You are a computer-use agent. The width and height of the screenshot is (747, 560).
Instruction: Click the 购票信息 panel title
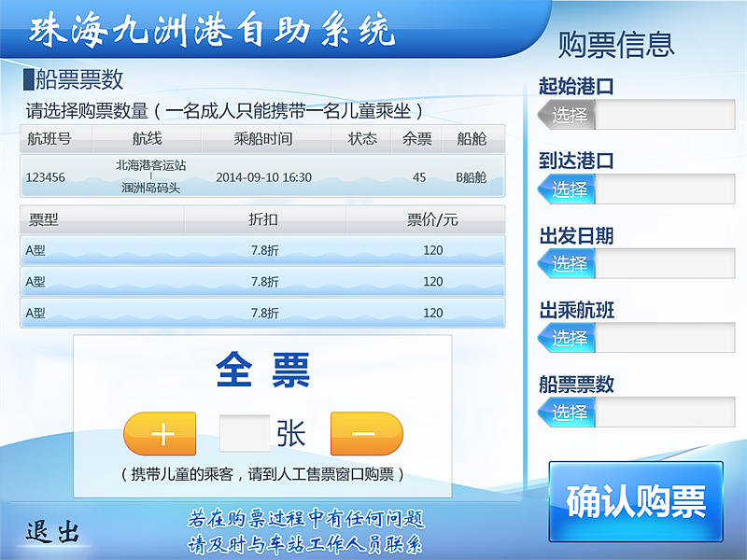(x=616, y=44)
